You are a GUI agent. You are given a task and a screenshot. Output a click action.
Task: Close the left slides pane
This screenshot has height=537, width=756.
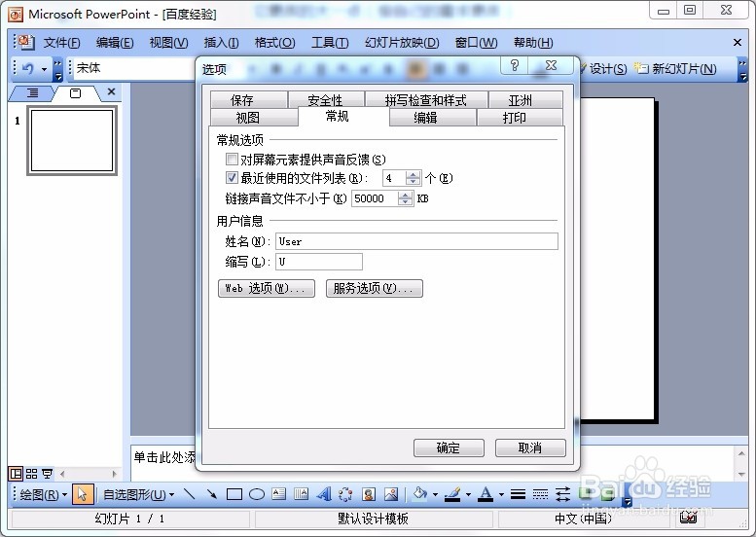111,91
